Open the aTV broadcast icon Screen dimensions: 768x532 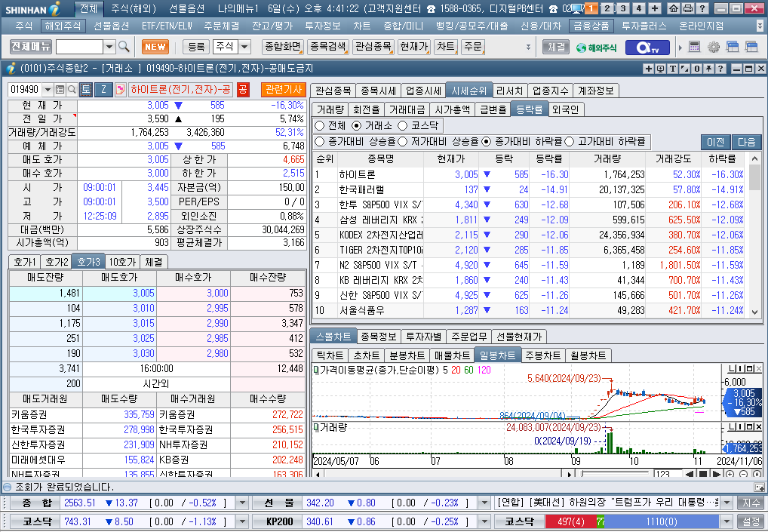pyautogui.click(x=647, y=48)
